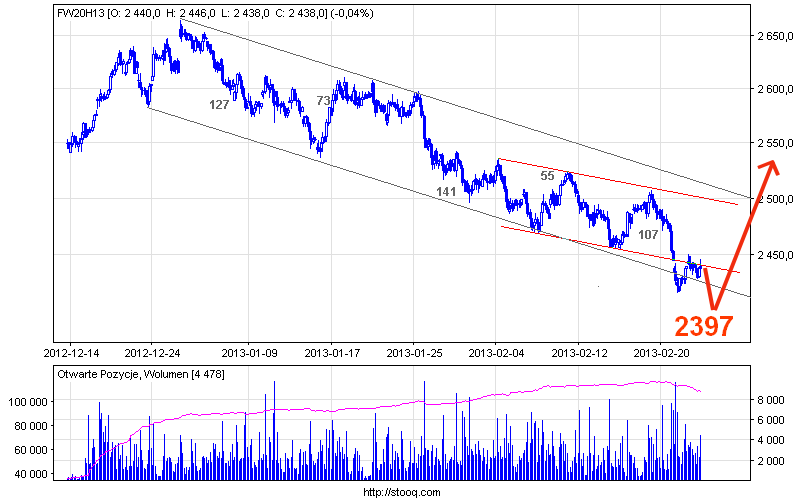Click the 40 000 open interest axis label

coord(31,474)
